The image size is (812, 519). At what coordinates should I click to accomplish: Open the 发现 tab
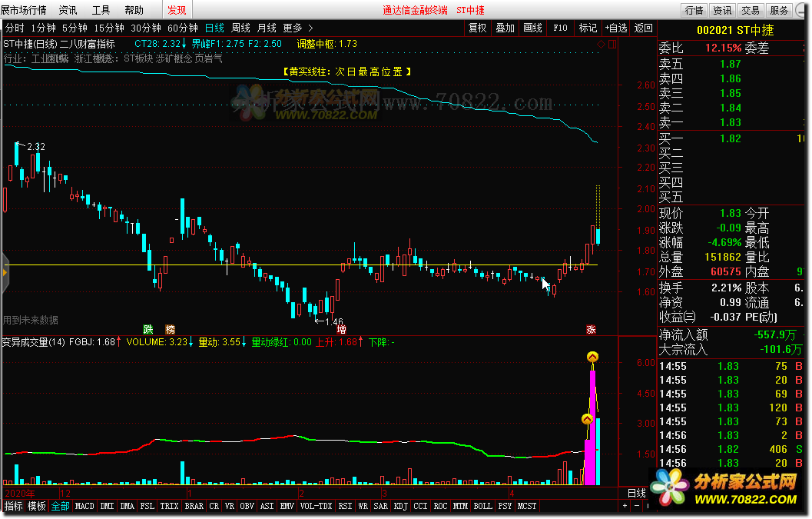(x=177, y=10)
